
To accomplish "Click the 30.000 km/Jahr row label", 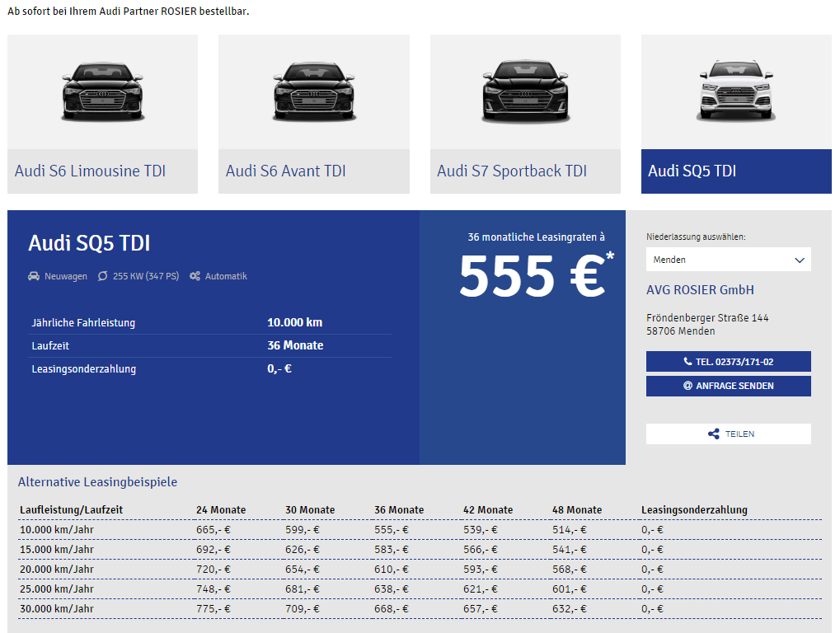I will tap(57, 609).
